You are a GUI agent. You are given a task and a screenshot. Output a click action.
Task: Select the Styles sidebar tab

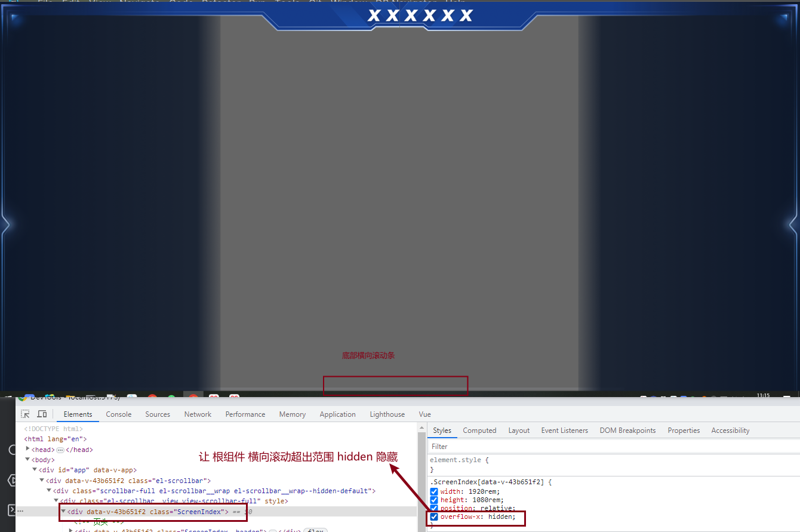pyautogui.click(x=442, y=430)
